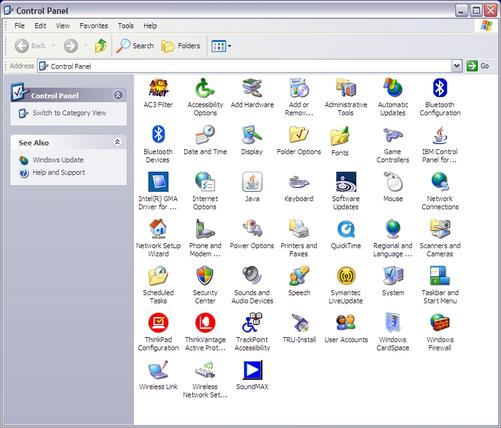Open Windows Firewall
Viewport: 501px width, 428px height.
point(440,332)
